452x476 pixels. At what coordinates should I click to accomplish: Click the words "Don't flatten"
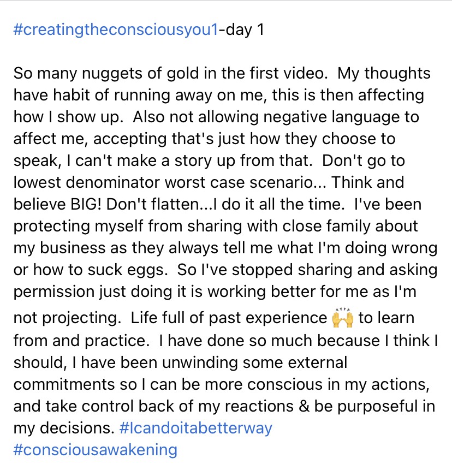[152, 204]
